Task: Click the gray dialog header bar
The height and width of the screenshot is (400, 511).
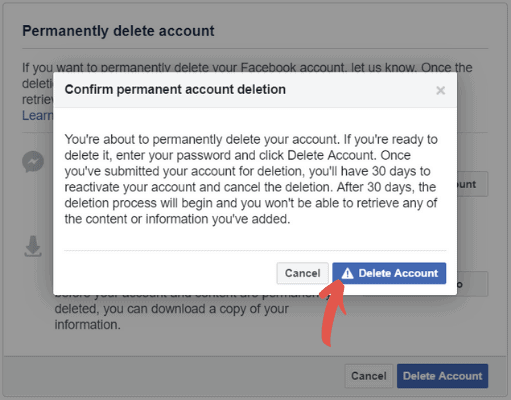Action: (255, 90)
